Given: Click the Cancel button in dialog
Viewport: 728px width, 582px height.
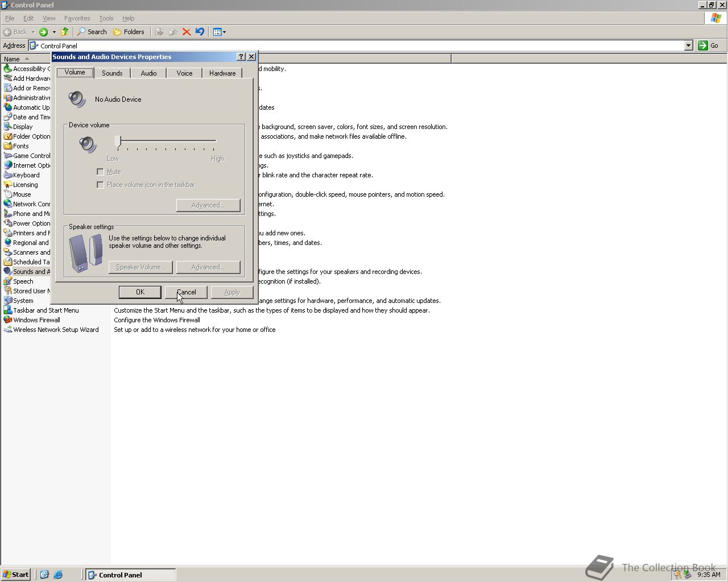Looking at the screenshot, I should (x=186, y=292).
